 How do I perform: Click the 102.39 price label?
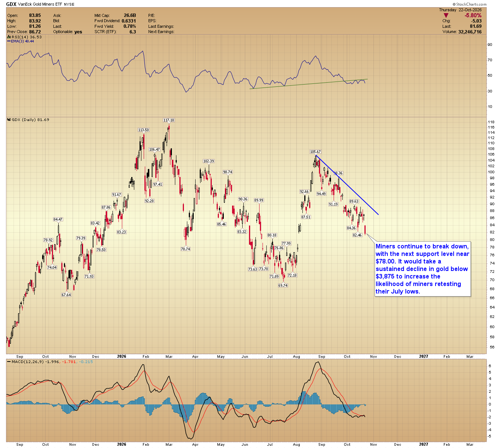[x=208, y=161]
